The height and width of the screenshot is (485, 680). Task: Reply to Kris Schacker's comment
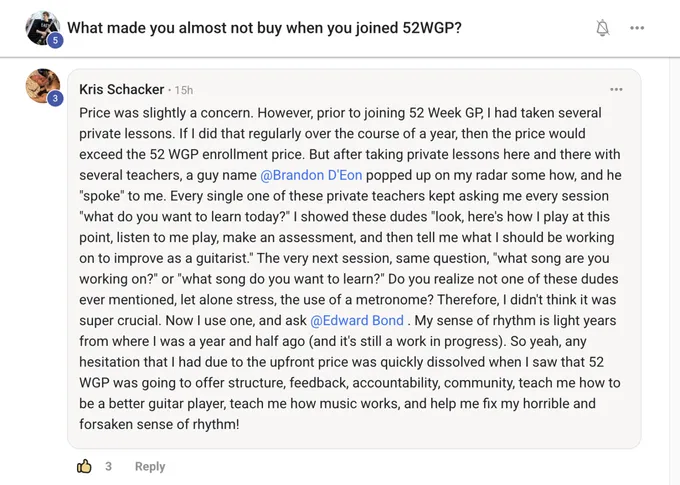point(150,466)
